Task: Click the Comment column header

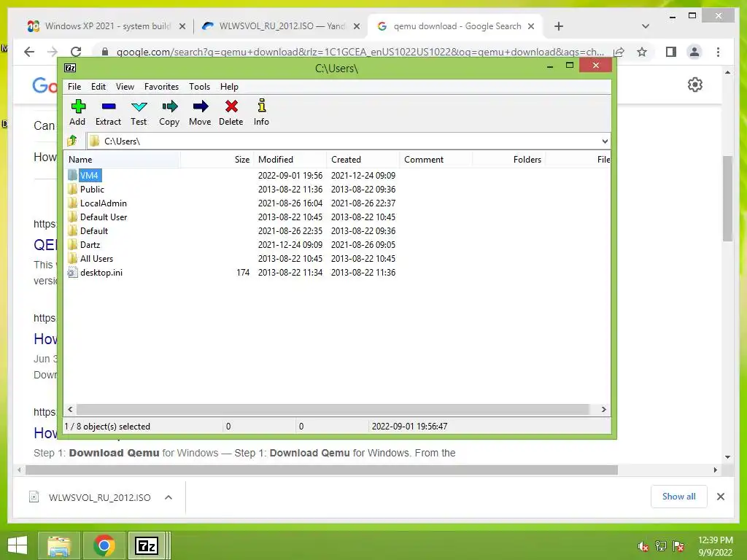Action: (x=436, y=160)
